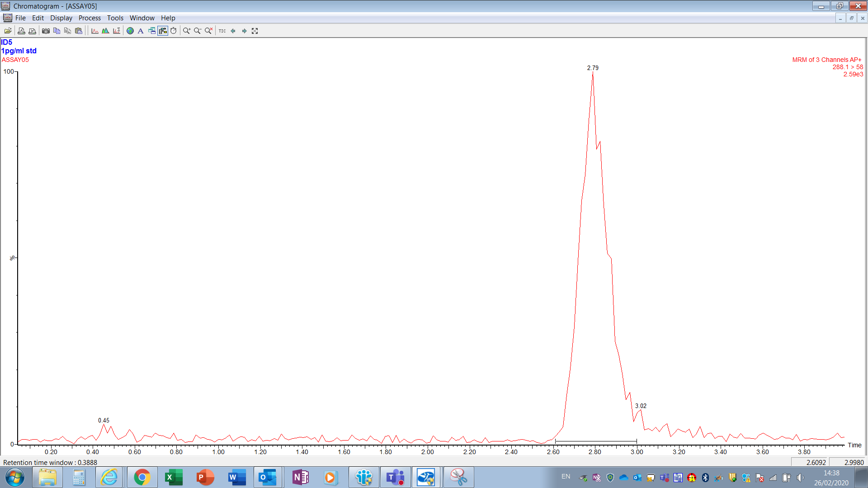
Task: Click the globe icon in toolbar
Action: tap(130, 31)
